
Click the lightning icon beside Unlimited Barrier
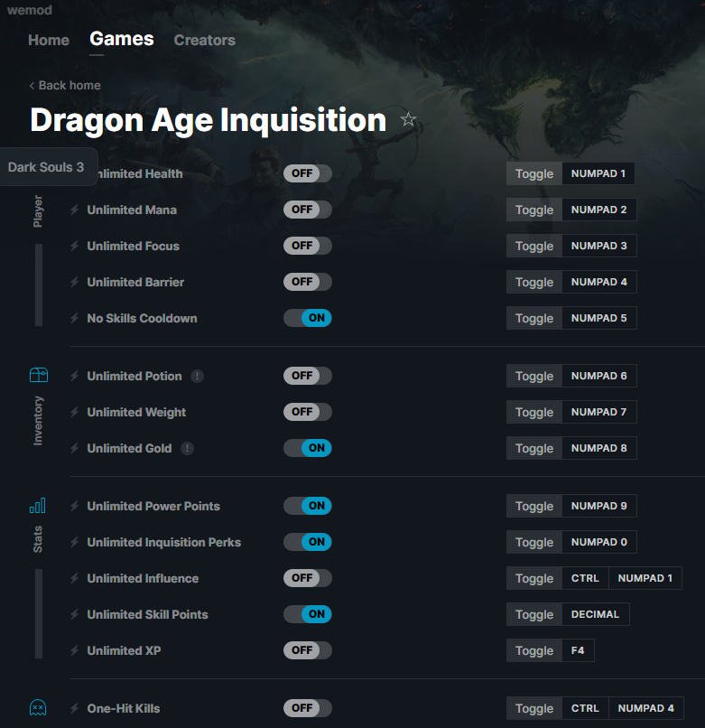pyautogui.click(x=75, y=283)
